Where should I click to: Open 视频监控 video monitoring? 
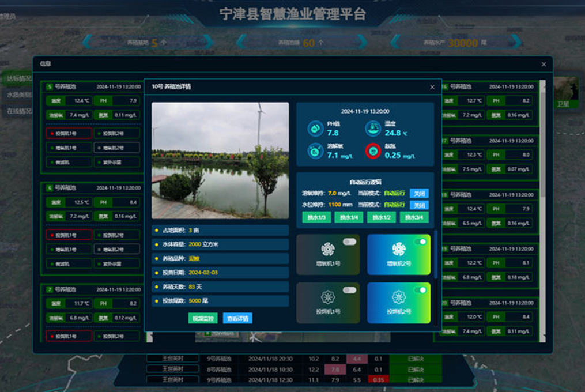click(203, 318)
